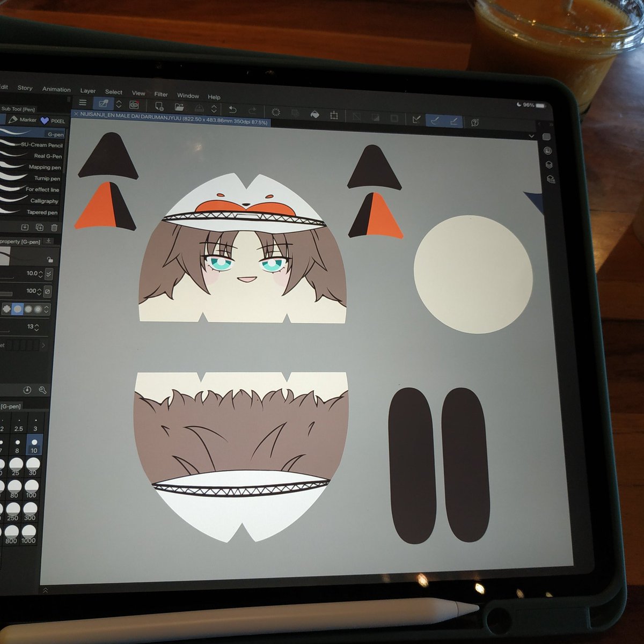The width and height of the screenshot is (644, 644).
Task: Choose brush size preset 100
Action: pos(31,488)
